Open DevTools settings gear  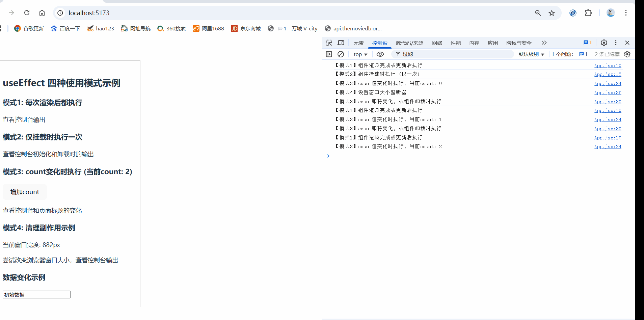click(604, 43)
